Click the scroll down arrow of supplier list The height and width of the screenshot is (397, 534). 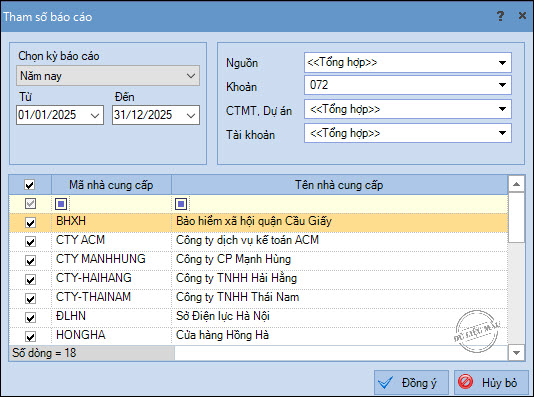516,353
